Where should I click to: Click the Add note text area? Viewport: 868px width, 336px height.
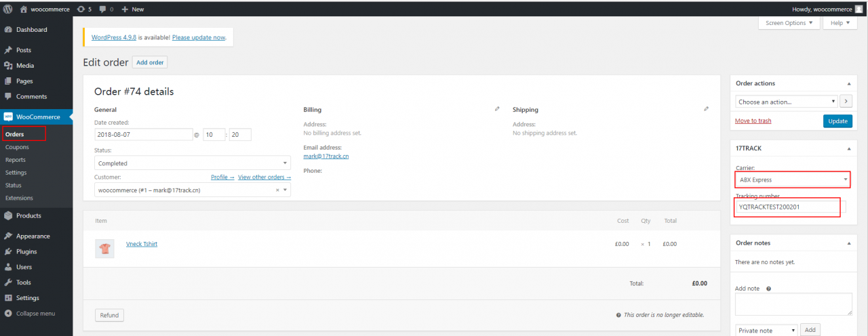coord(793,304)
